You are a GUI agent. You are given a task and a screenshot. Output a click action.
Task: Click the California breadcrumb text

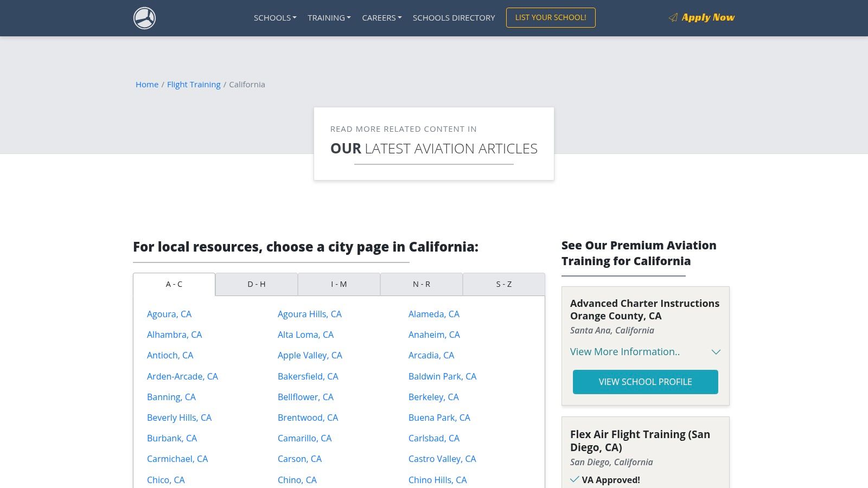pos(247,85)
